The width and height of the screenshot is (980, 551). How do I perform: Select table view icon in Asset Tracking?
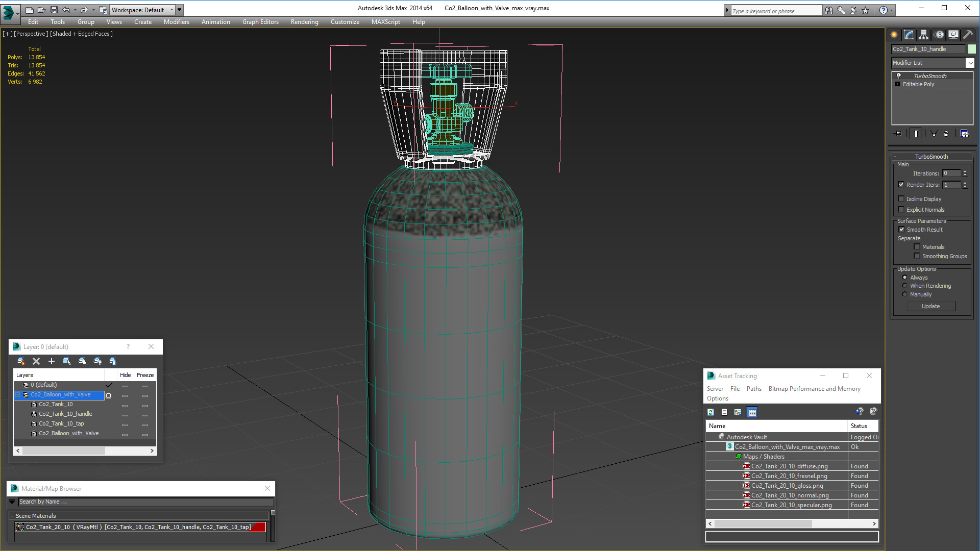tap(752, 412)
